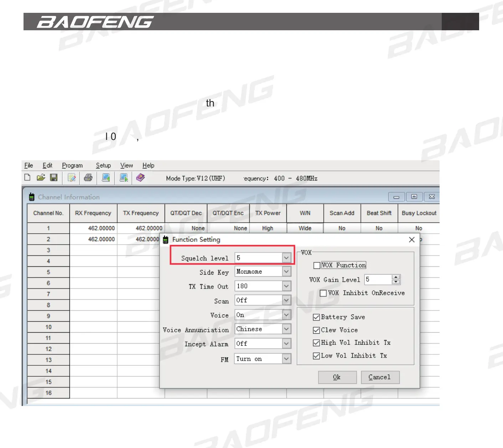This screenshot has width=503, height=448.
Task: Open the Squelch level dropdown
Action: coord(286,258)
